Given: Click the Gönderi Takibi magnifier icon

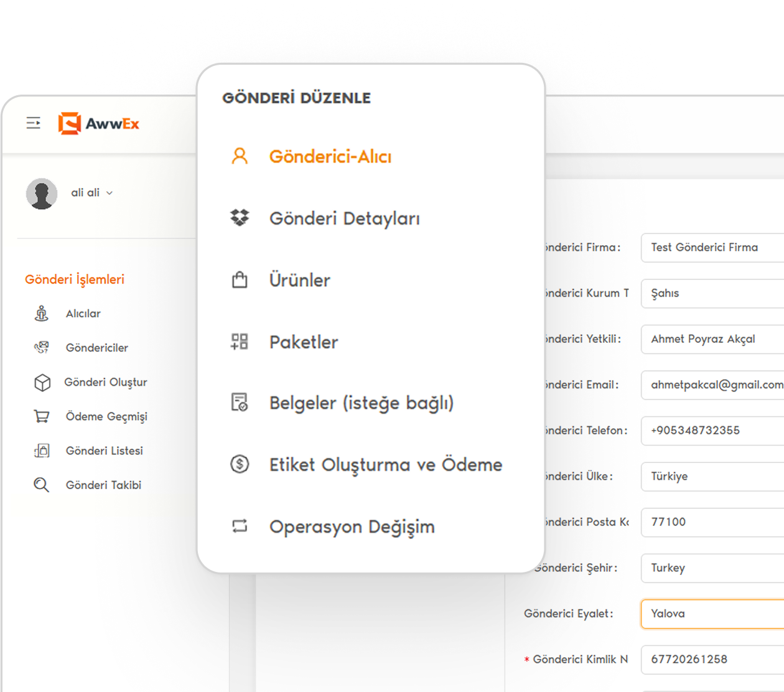Looking at the screenshot, I should click(42, 485).
